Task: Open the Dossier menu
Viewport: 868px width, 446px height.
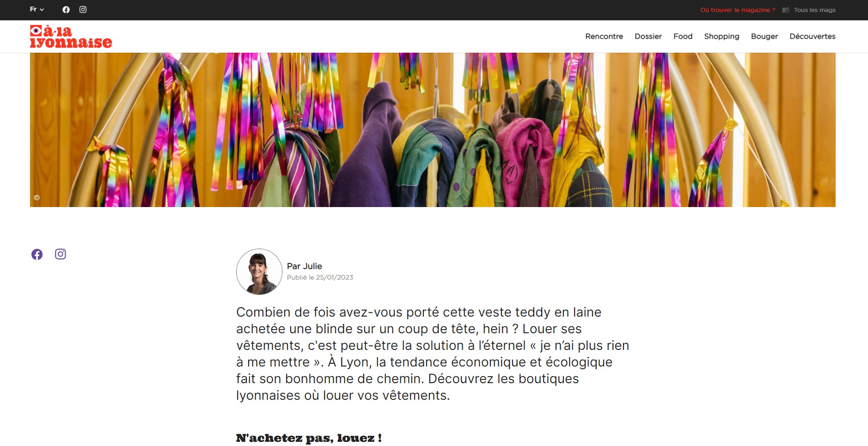Action: pyautogui.click(x=648, y=37)
